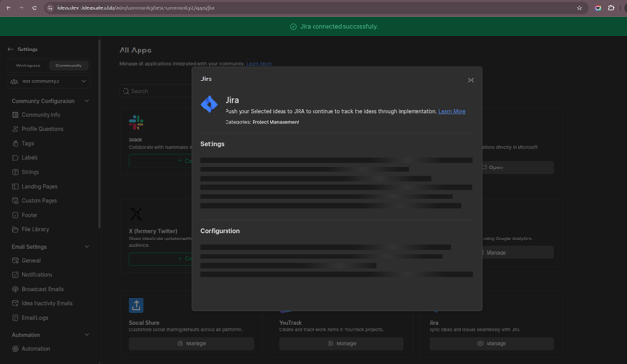Click the Slack app logo
627x364 pixels.
(x=136, y=123)
